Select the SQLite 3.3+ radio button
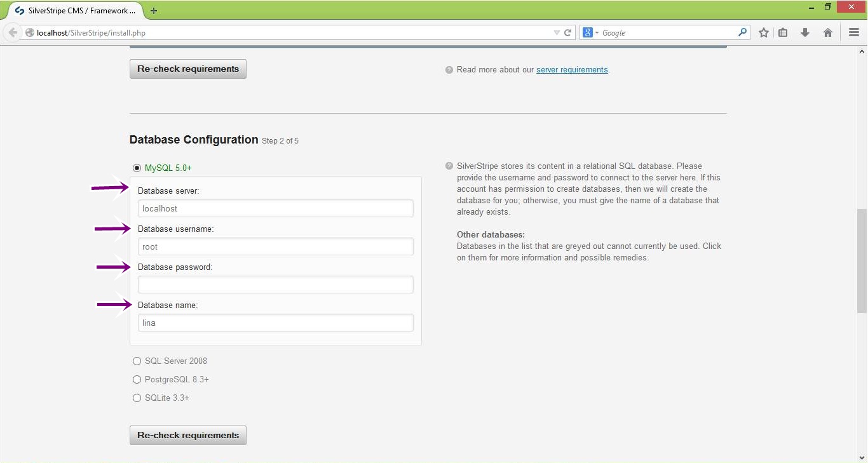This screenshot has height=463, width=868. point(137,398)
